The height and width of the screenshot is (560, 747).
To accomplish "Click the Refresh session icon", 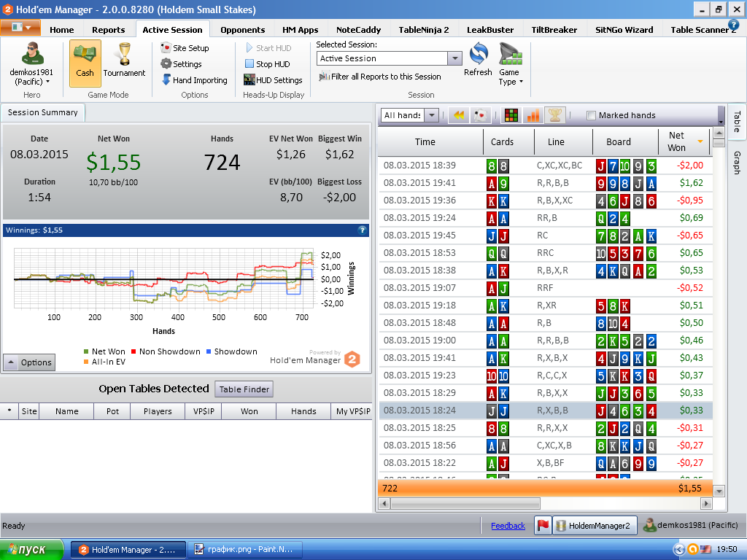I will pyautogui.click(x=478, y=60).
